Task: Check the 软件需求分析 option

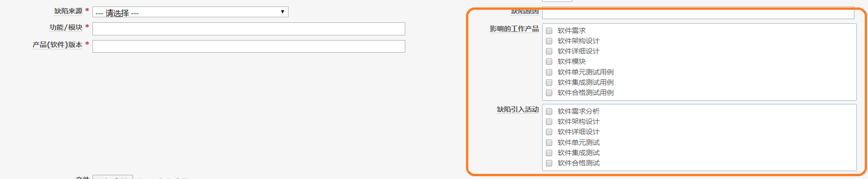Action: point(549,111)
